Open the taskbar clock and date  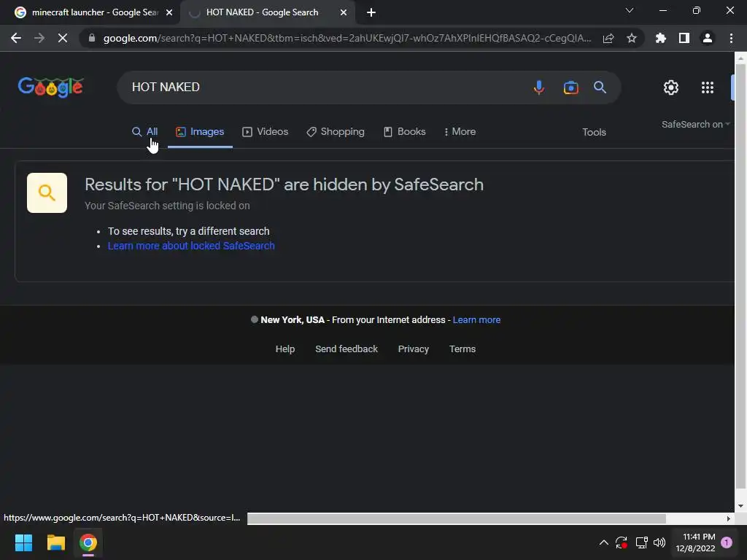point(695,542)
